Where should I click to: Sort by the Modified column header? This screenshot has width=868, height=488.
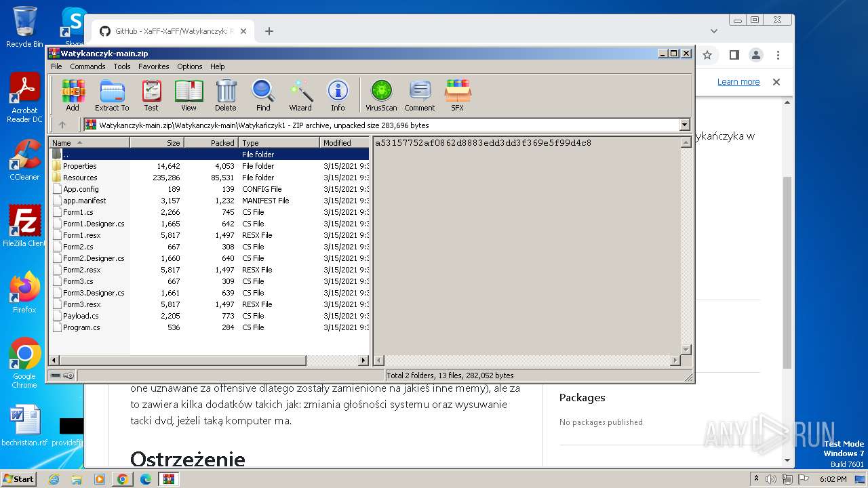click(344, 142)
